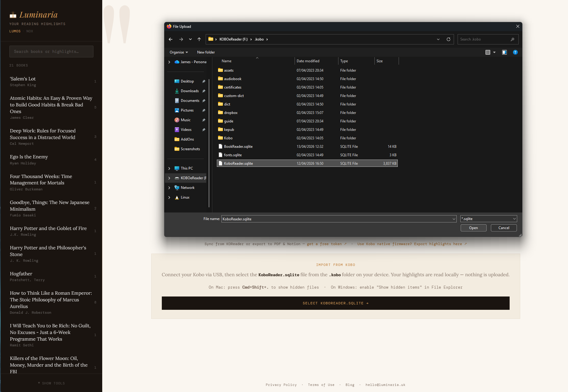Image resolution: width=568 pixels, height=392 pixels.
Task: Click SELECT KOBOREADER.SQLITE button
Action: [x=336, y=303]
